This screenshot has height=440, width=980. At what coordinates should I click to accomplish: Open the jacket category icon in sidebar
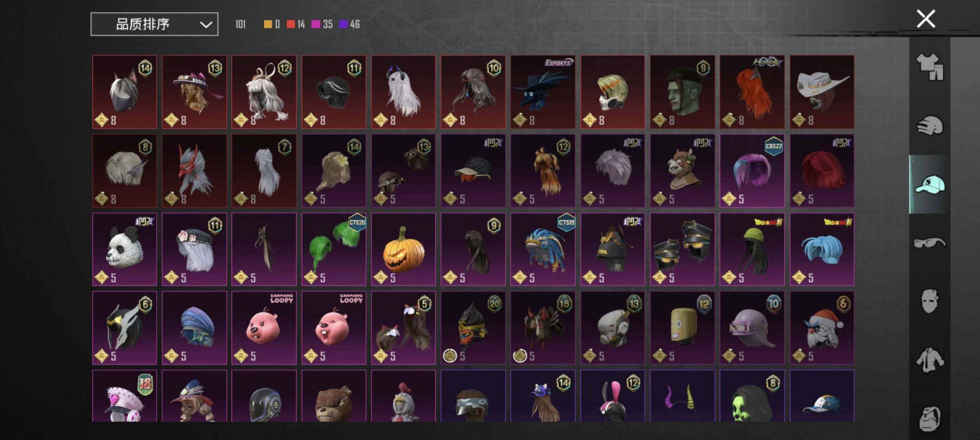[x=929, y=360]
